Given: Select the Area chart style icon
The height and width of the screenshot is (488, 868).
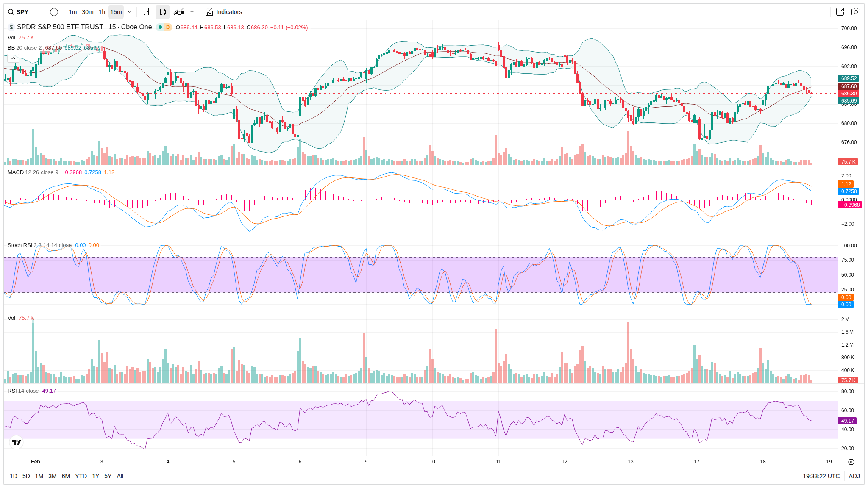Looking at the screenshot, I should point(179,12).
